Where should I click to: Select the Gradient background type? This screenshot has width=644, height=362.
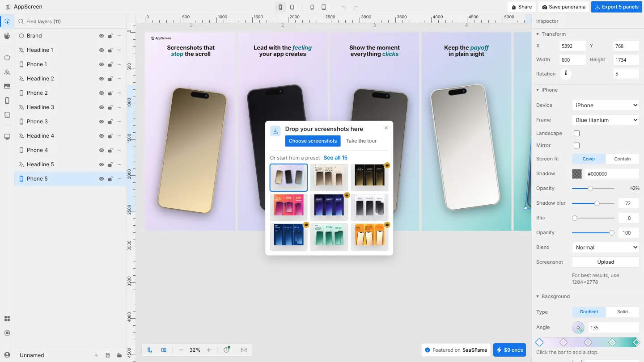589,312
